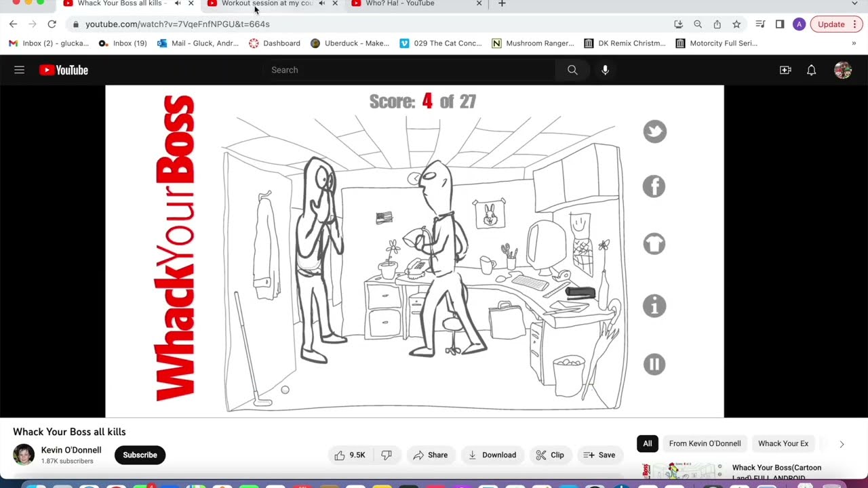This screenshot has height=488, width=868.
Task: Open the Dashboard bookmark
Action: click(275, 43)
